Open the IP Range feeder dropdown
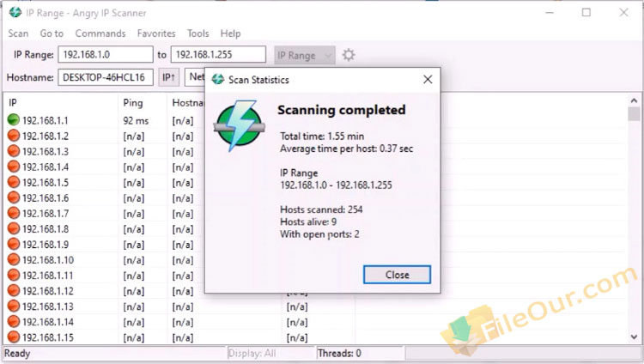The height and width of the screenshot is (364, 644). pos(305,55)
